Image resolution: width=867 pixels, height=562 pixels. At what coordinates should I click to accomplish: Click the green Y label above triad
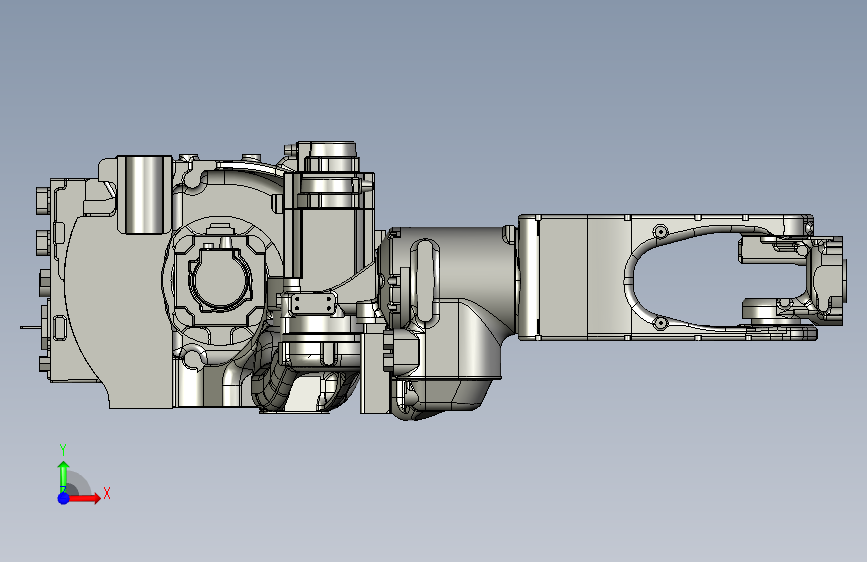[63, 450]
